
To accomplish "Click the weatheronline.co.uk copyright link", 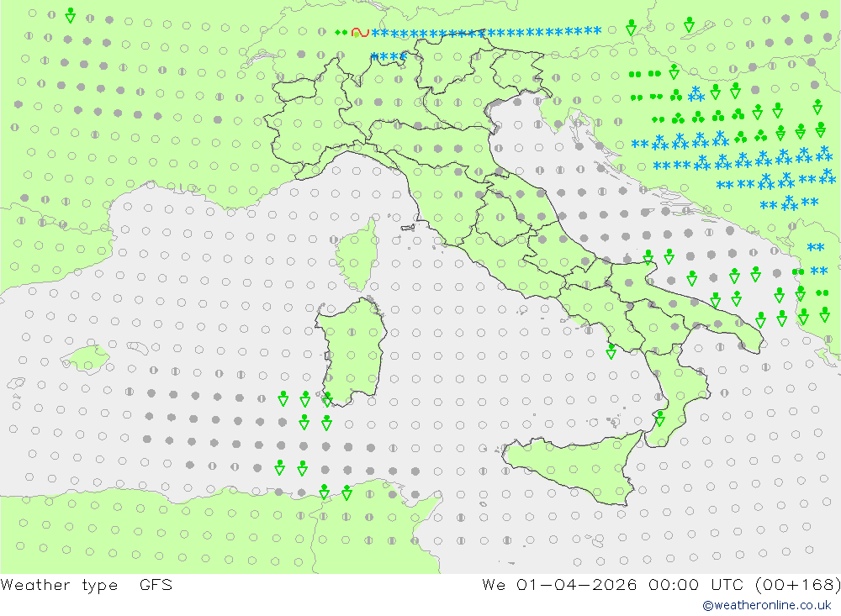I will [767, 605].
